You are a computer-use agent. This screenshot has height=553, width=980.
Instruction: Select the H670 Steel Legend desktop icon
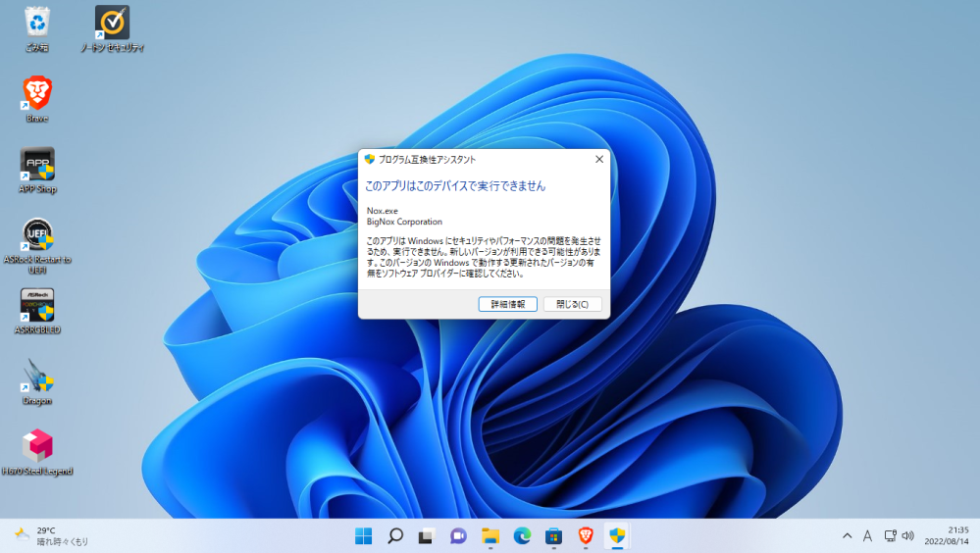(37, 452)
